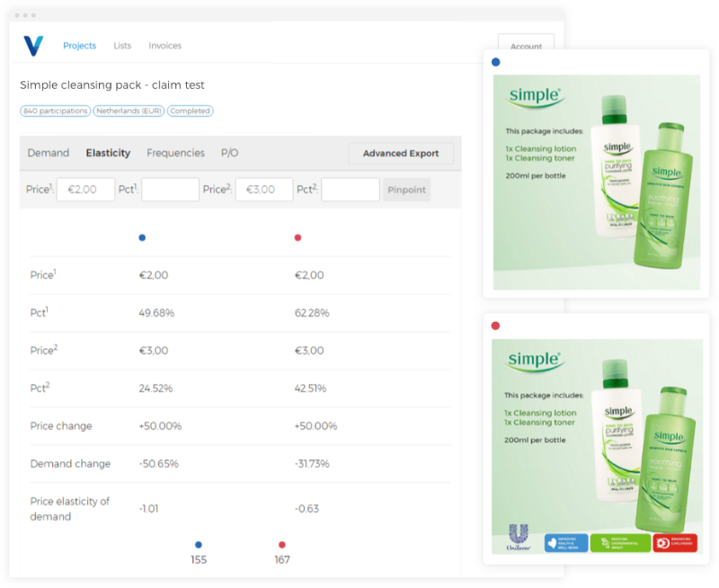Click the red dot in the table header
This screenshot has height=588, width=719.
[x=297, y=237]
